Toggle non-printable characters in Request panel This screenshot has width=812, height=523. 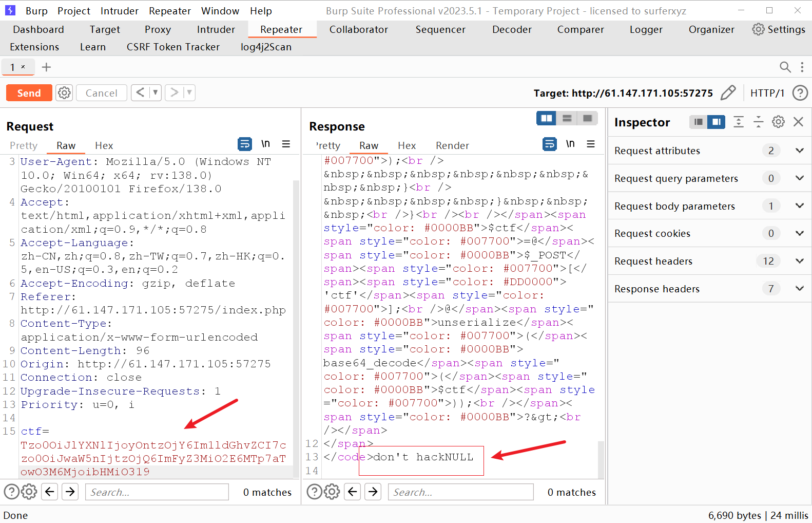pyautogui.click(x=265, y=144)
